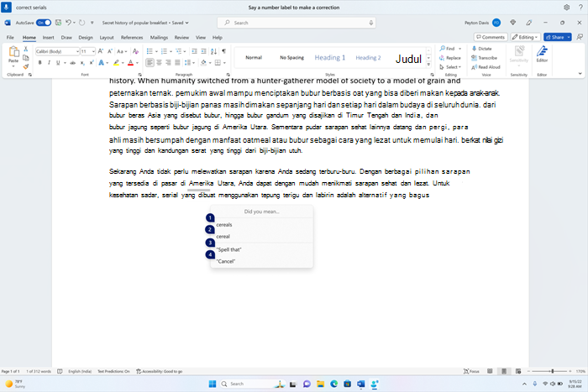Image resolution: width=588 pixels, height=392 pixels.
Task: Toggle the AutoSave switch
Action: pyautogui.click(x=44, y=23)
